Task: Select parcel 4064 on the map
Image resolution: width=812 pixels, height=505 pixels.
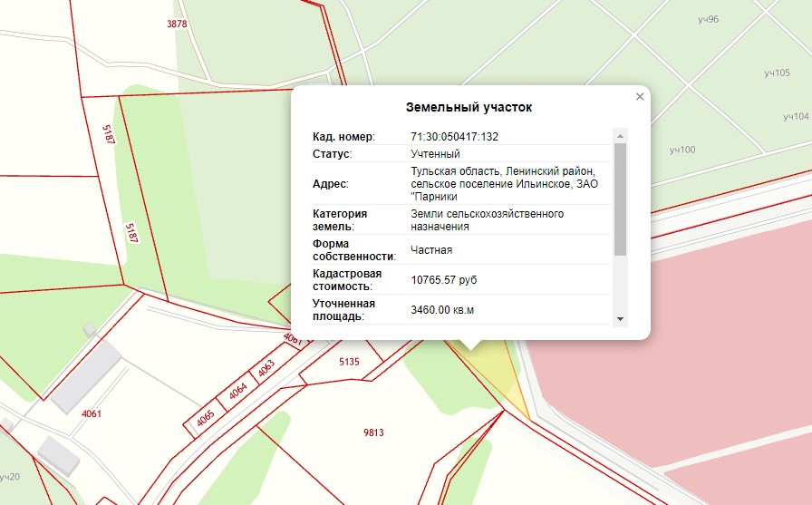Action: pyautogui.click(x=237, y=392)
